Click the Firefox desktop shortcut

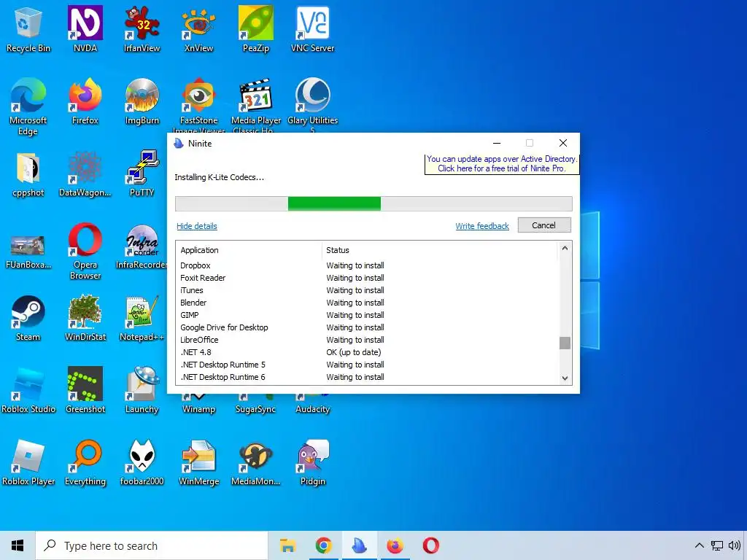pyautogui.click(x=85, y=101)
